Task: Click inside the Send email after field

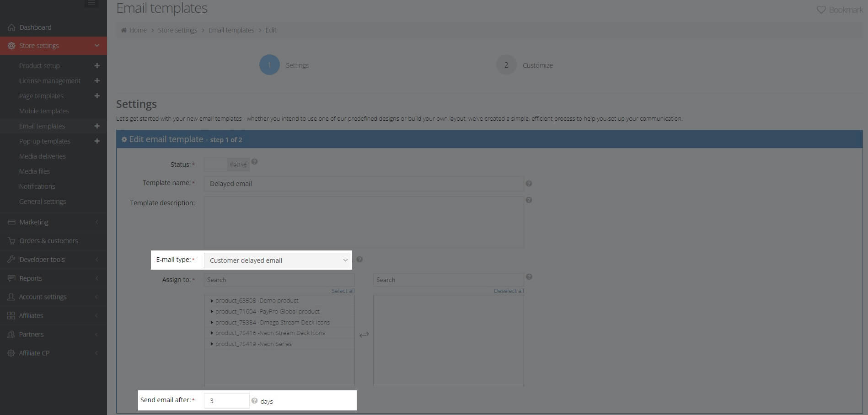Action: (226, 400)
